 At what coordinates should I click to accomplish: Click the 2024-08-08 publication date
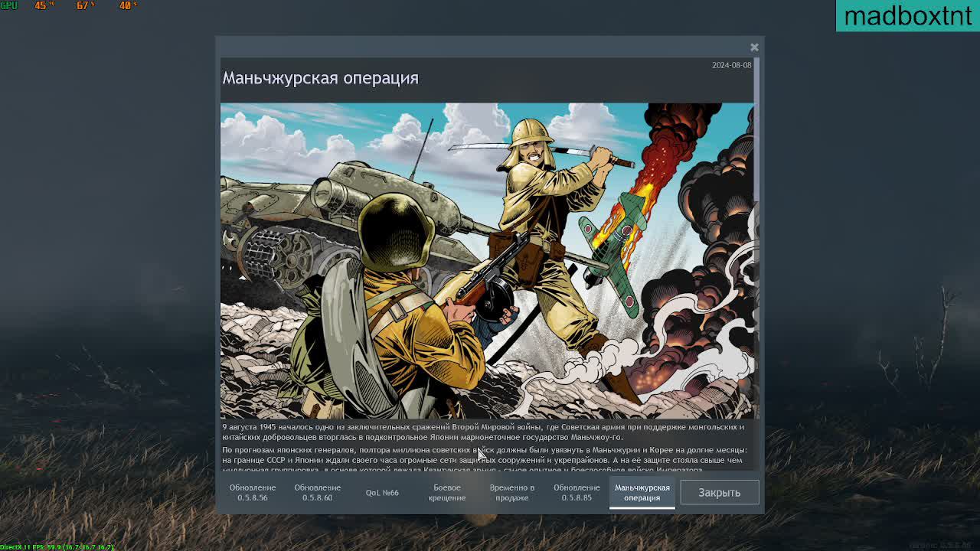tap(731, 65)
